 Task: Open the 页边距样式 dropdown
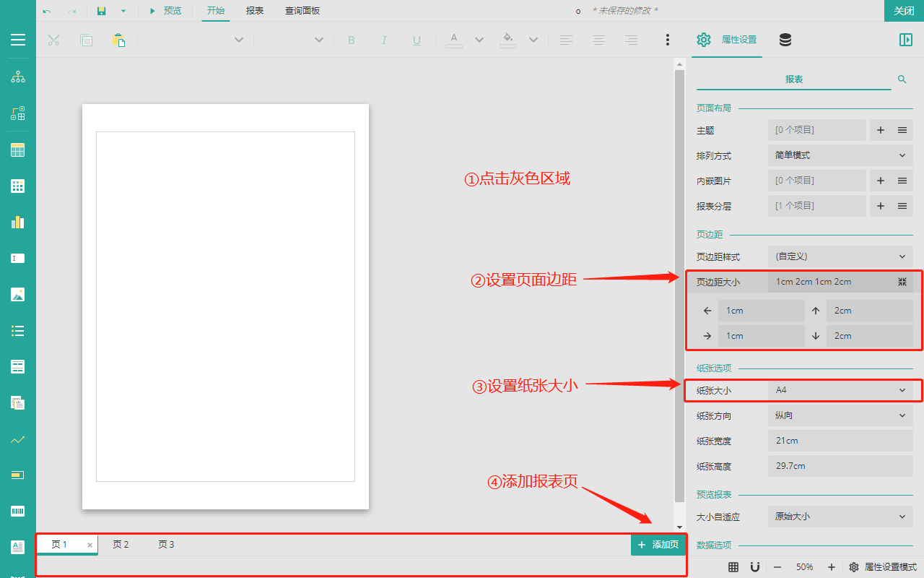click(840, 256)
